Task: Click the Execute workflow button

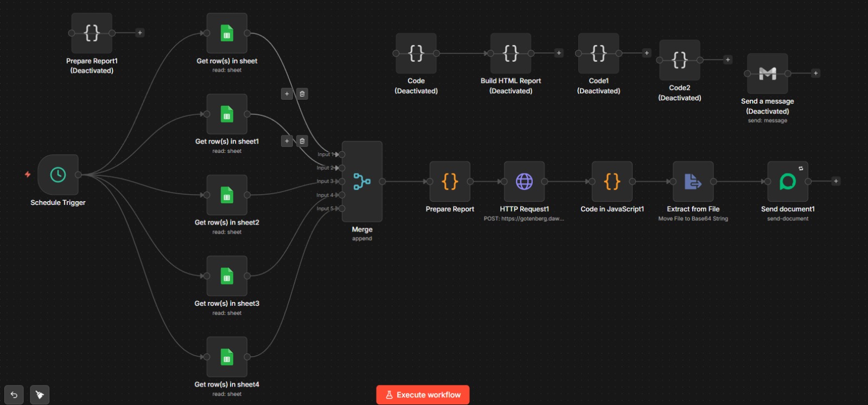Action: [x=423, y=395]
